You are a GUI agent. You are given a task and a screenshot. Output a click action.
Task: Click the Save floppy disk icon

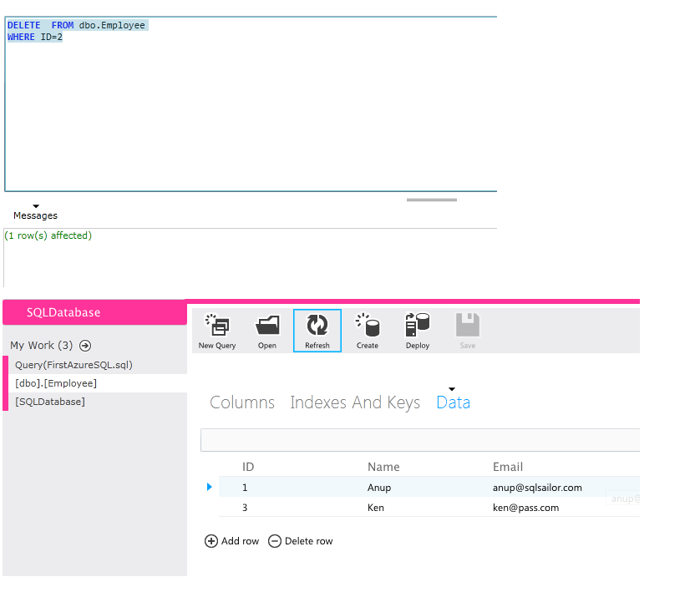468,326
